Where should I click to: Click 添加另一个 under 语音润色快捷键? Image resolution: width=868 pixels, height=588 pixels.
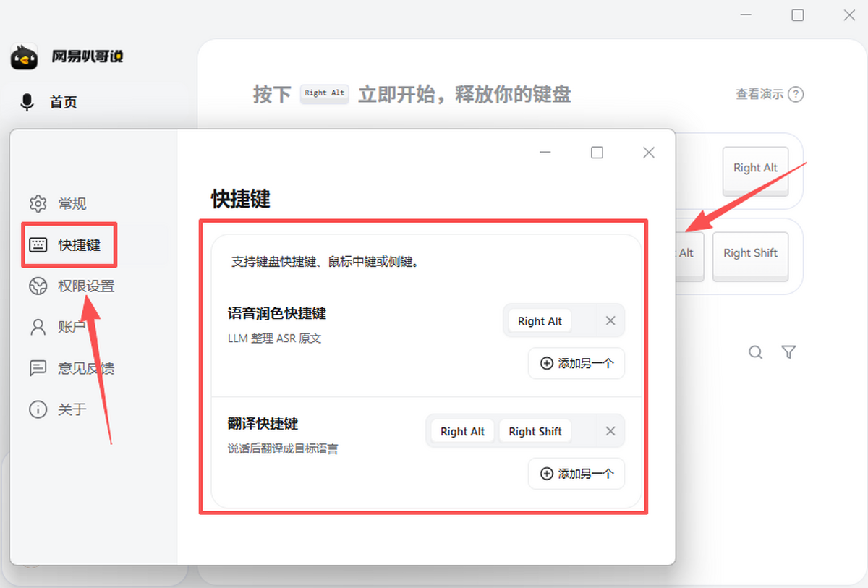(x=576, y=363)
